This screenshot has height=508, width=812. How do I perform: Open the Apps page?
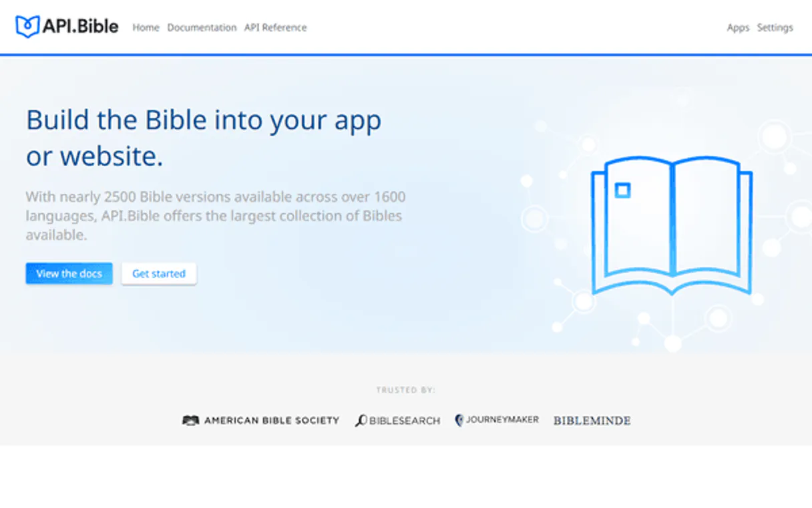click(738, 27)
